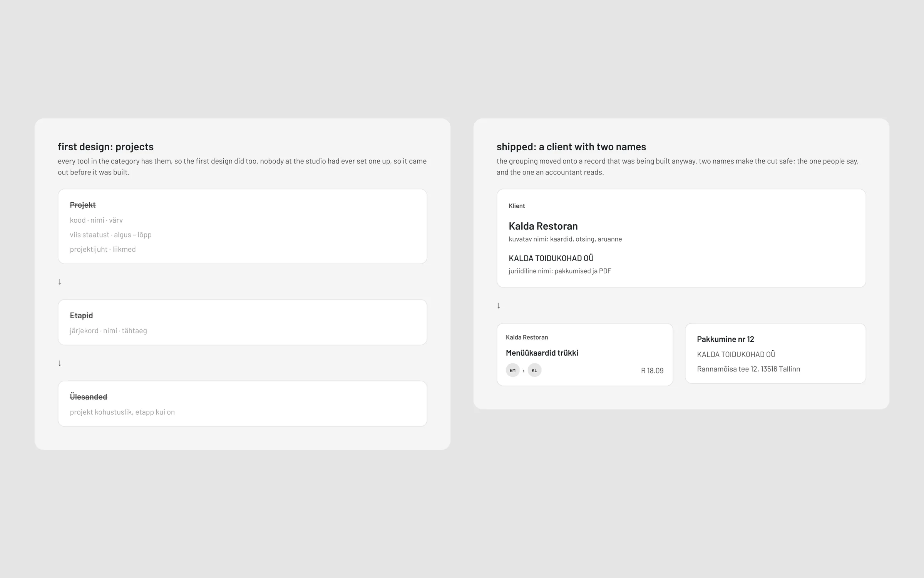
Task: Click the address Rannamõisa tee 12, 13516 Tallinn
Action: (x=748, y=369)
